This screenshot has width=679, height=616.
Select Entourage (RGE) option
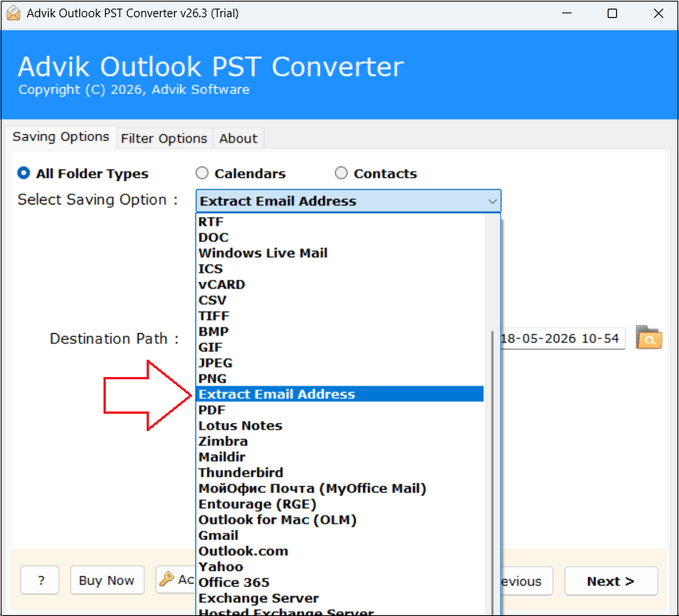[x=340, y=504]
